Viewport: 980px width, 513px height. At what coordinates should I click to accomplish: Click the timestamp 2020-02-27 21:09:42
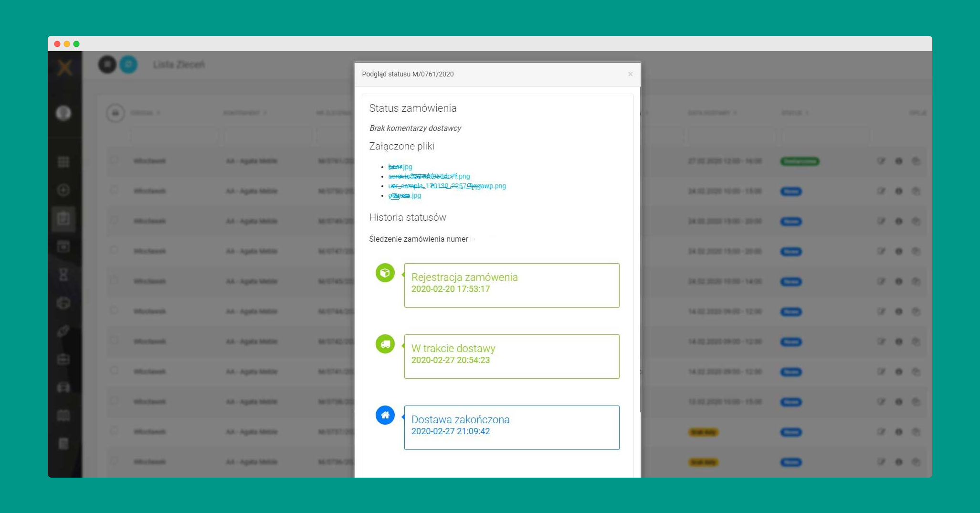tap(451, 431)
